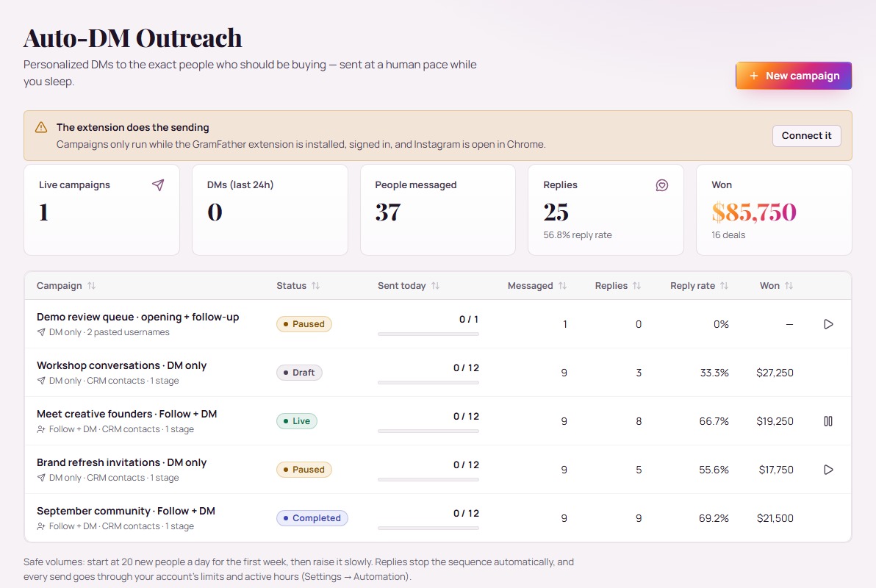Click follow icon under September community
This screenshot has height=588, width=876.
coord(40,526)
